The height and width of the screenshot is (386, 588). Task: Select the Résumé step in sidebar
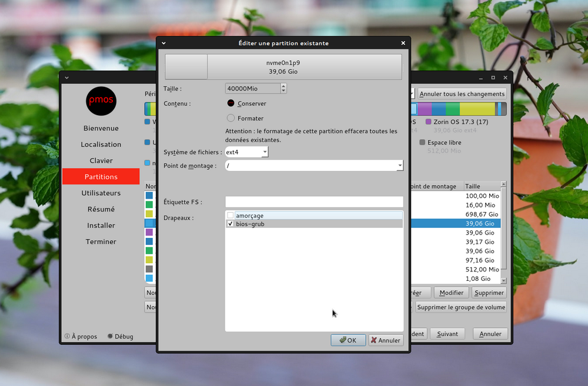coord(101,209)
